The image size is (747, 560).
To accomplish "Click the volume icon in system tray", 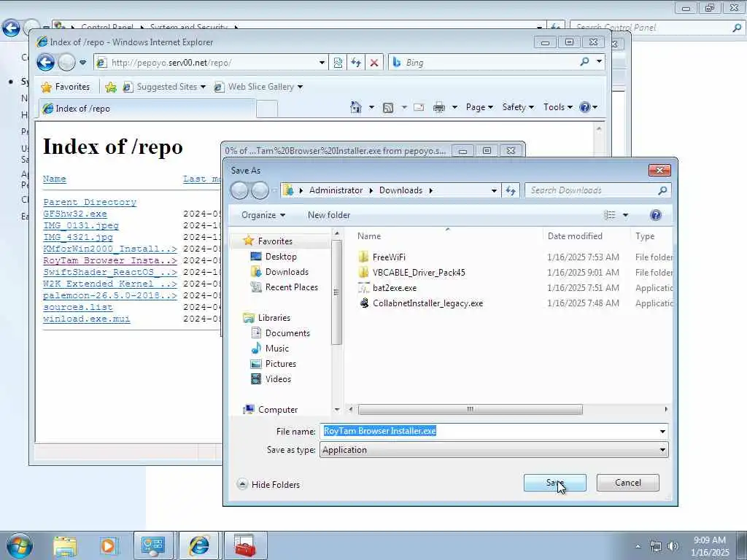I will [673, 546].
